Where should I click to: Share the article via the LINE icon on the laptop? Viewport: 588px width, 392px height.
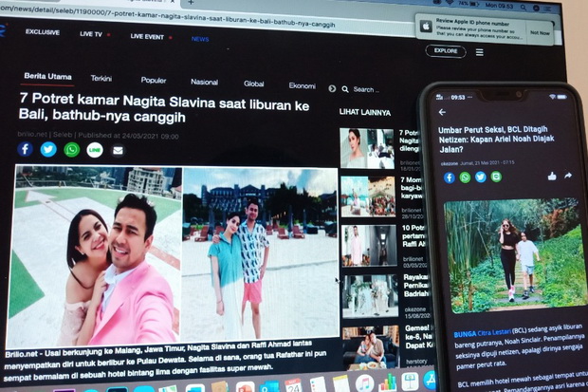95,150
